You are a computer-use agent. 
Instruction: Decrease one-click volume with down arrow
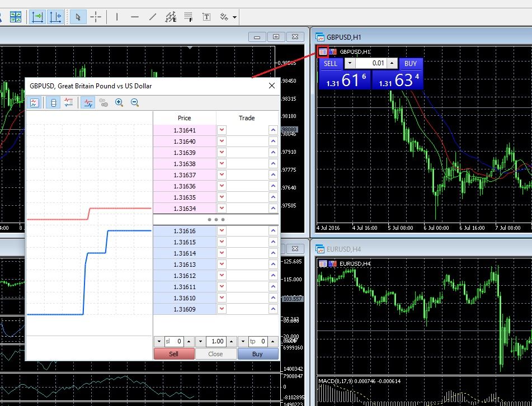(x=350, y=63)
